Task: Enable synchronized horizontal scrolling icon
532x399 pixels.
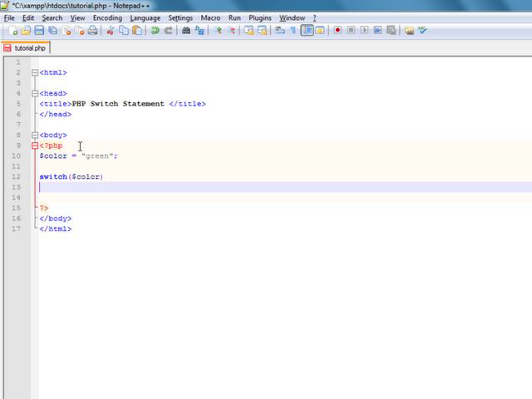Action: coord(262,31)
